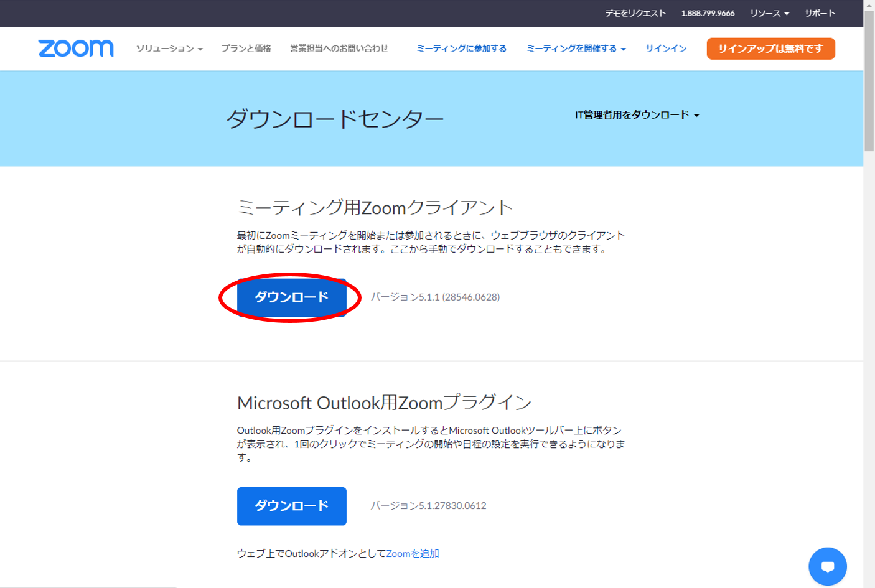Click the Zoom logo
Viewport: 875px width, 588px height.
76,48
